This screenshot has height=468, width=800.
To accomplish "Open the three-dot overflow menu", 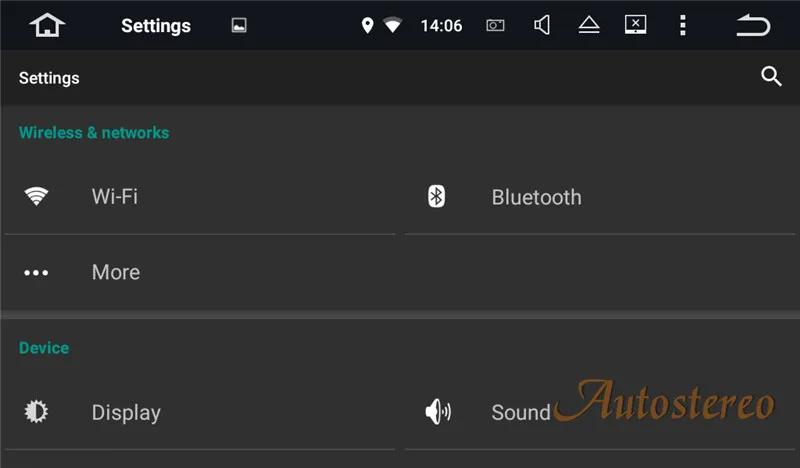I will click(683, 25).
